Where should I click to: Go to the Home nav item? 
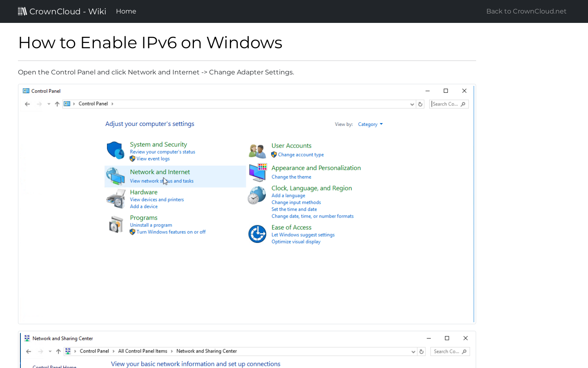click(126, 11)
